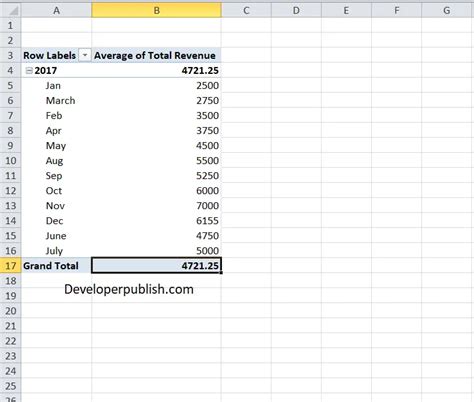Viewport: 474px width, 402px height.
Task: Select row 10 header
Action: tap(11, 161)
